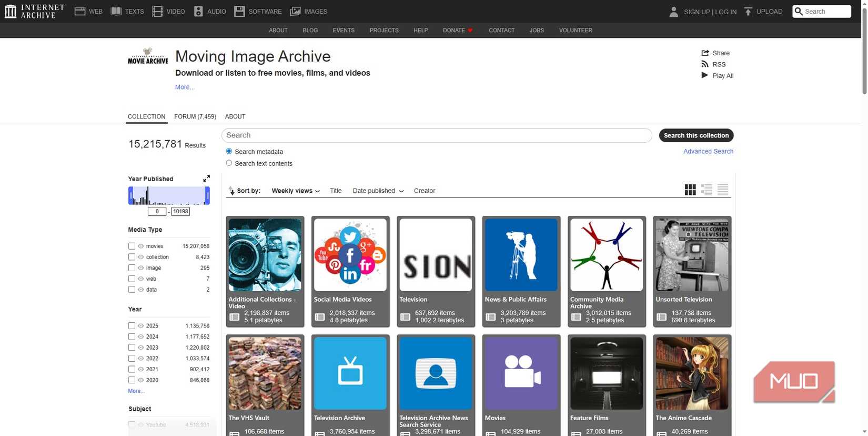Viewport: 868px width, 436px height.
Task: Click the Share icon
Action: click(x=705, y=53)
